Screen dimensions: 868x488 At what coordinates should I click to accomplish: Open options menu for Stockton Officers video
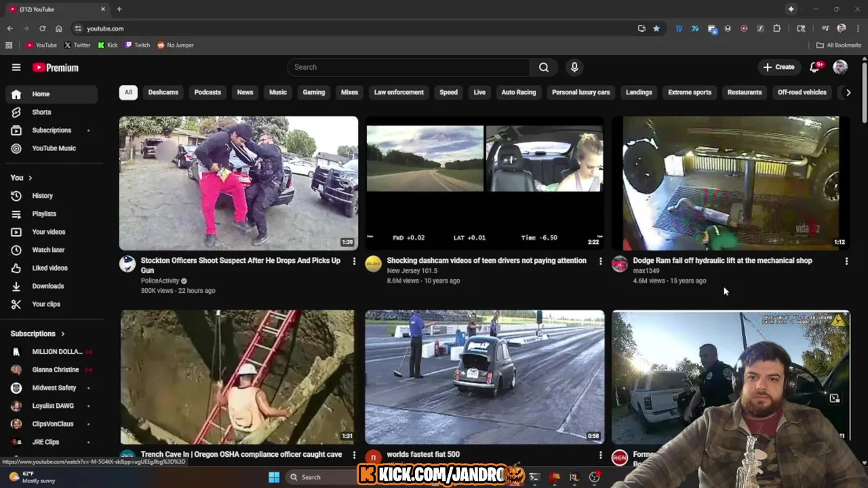pos(354,261)
